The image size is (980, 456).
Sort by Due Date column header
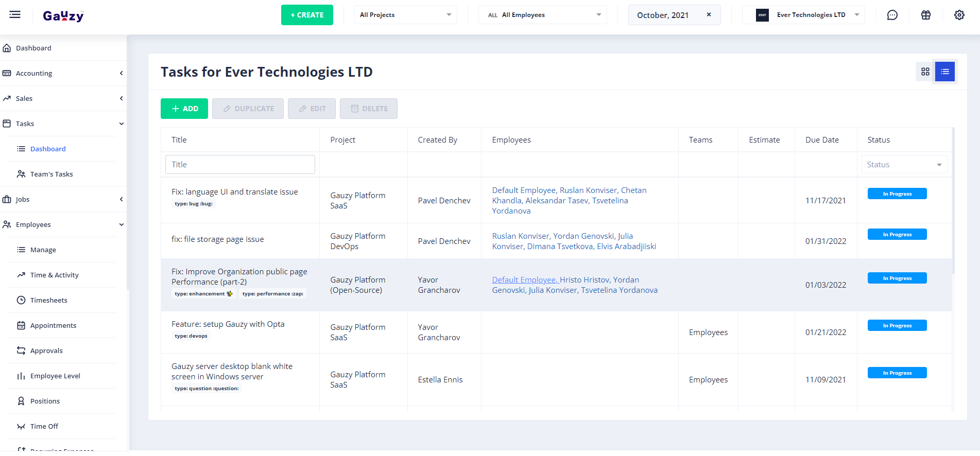pos(822,140)
